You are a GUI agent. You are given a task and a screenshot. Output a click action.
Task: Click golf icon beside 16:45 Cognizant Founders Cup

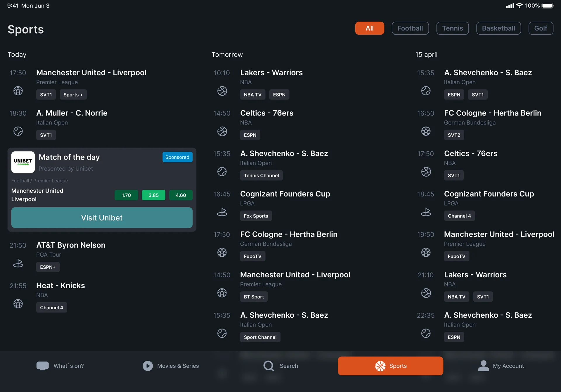tap(222, 212)
